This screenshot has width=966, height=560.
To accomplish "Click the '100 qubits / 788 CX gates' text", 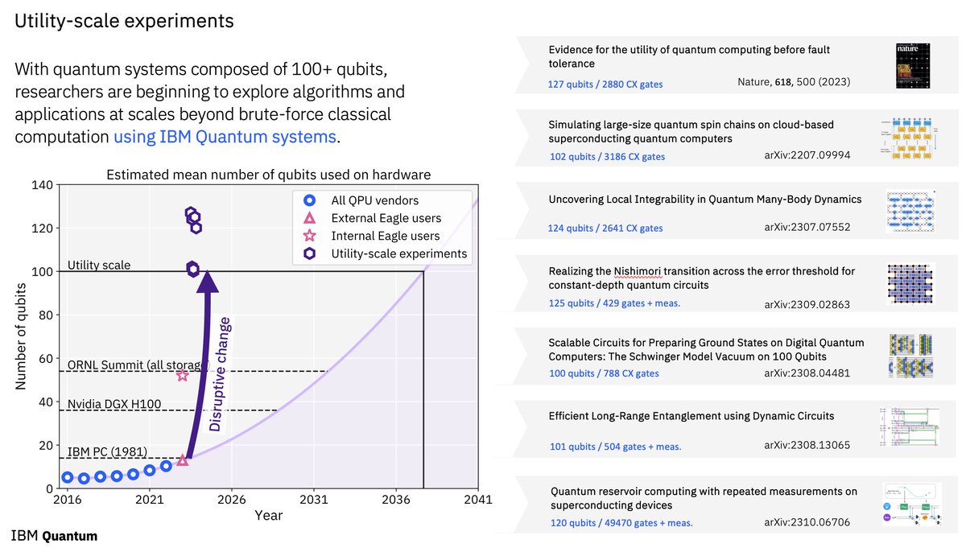I will coord(604,373).
